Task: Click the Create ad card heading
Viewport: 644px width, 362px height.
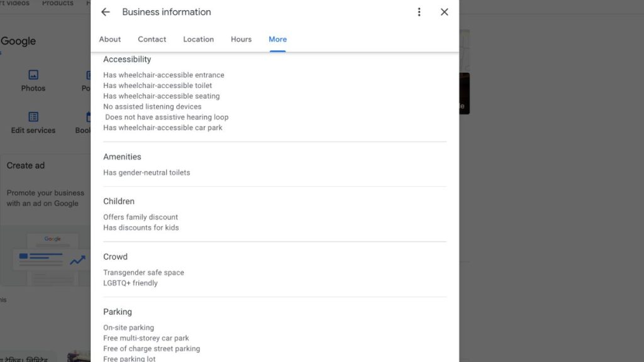Action: [x=26, y=165]
